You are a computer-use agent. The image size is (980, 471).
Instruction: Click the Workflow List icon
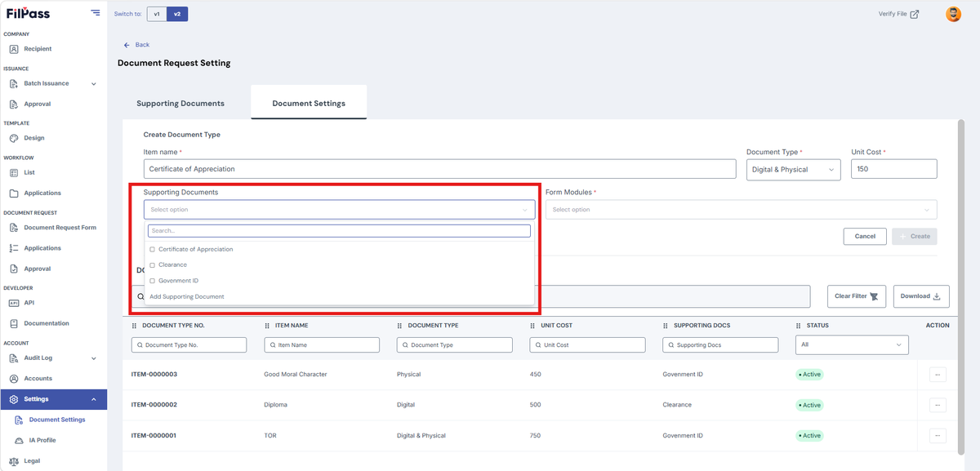pyautogui.click(x=14, y=172)
